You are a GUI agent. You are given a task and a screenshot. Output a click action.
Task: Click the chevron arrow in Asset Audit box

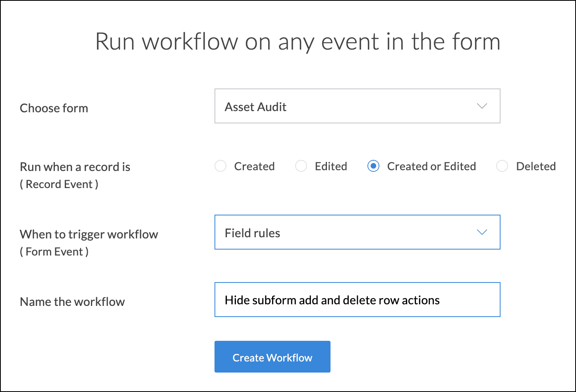pos(481,106)
